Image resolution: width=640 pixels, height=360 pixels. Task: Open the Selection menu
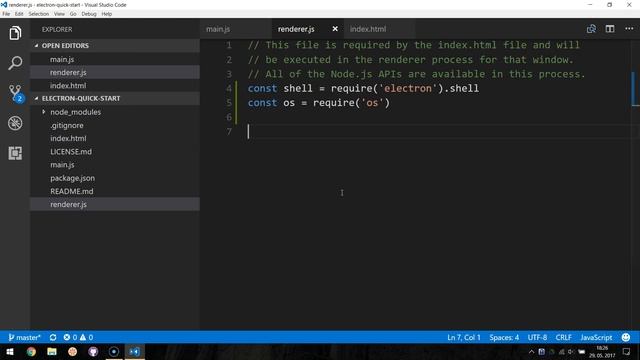pos(39,14)
